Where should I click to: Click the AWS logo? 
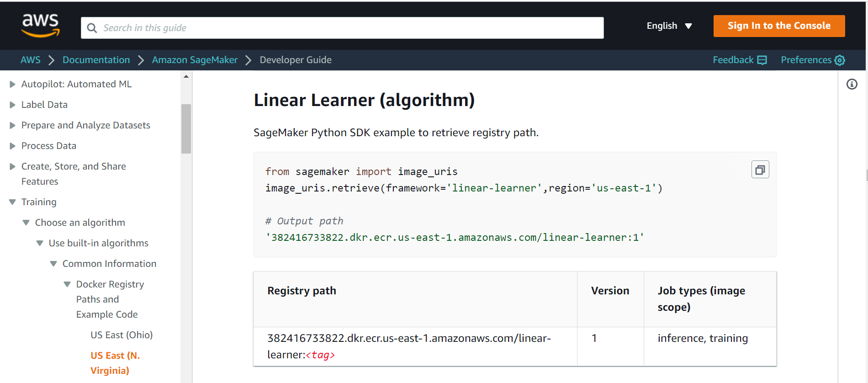tap(41, 25)
